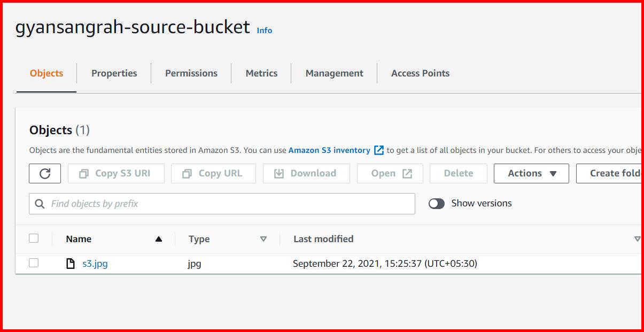Select the checkbox for s3.jpg

click(x=34, y=263)
